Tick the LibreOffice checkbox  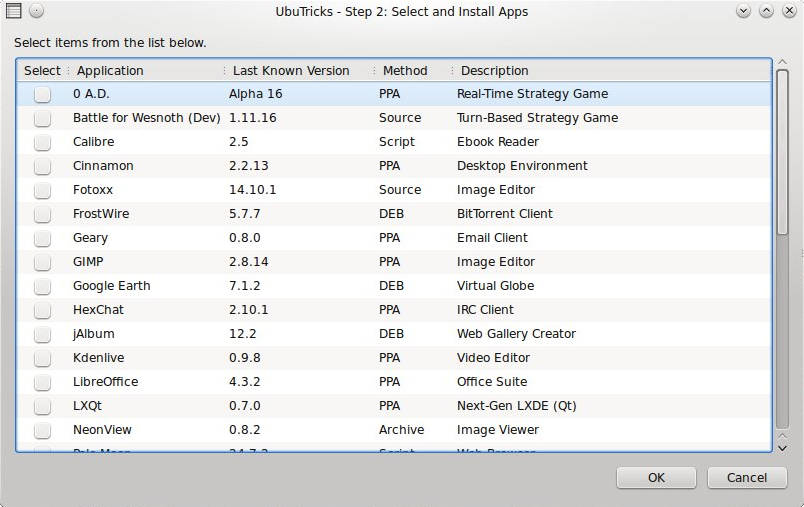pyautogui.click(x=42, y=382)
